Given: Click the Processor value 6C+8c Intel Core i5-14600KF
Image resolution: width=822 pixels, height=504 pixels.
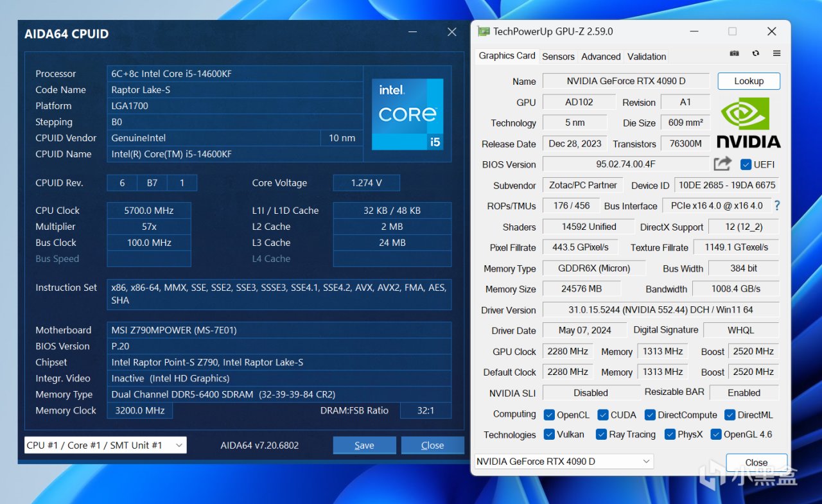Looking at the screenshot, I should [x=235, y=74].
